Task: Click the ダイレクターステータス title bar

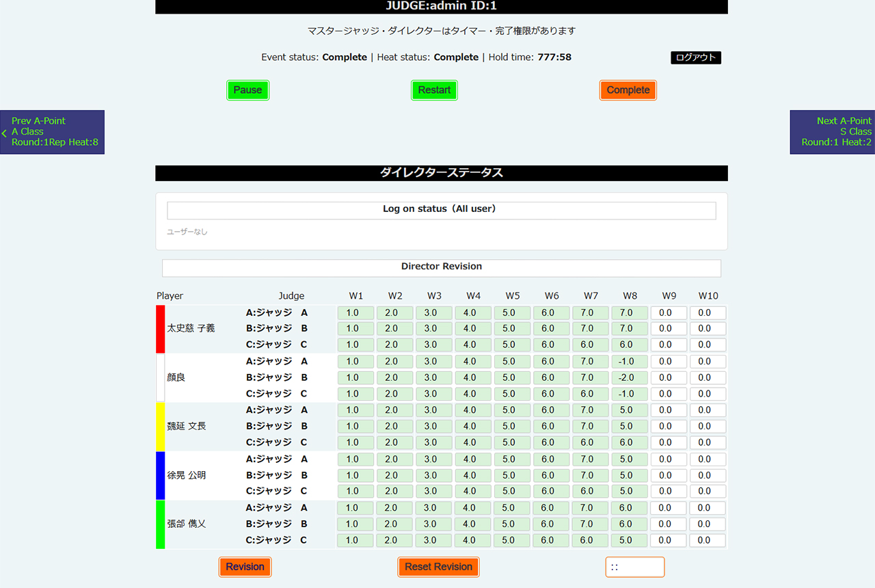Action: point(442,173)
